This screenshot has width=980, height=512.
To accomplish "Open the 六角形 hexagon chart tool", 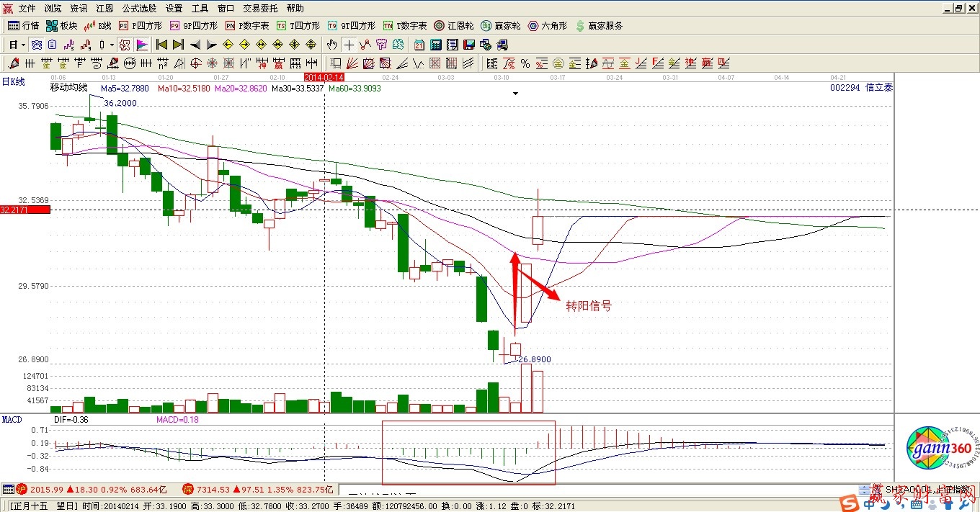I will (548, 26).
